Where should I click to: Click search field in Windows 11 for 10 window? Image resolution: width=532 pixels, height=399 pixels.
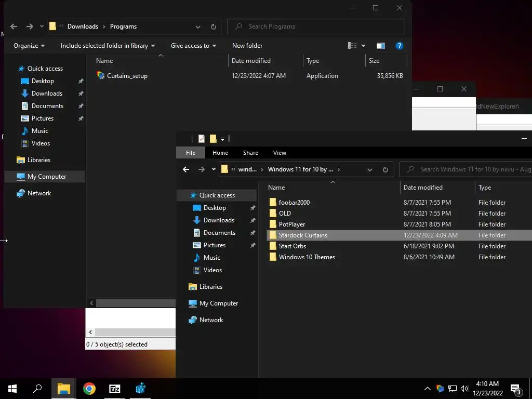point(466,169)
